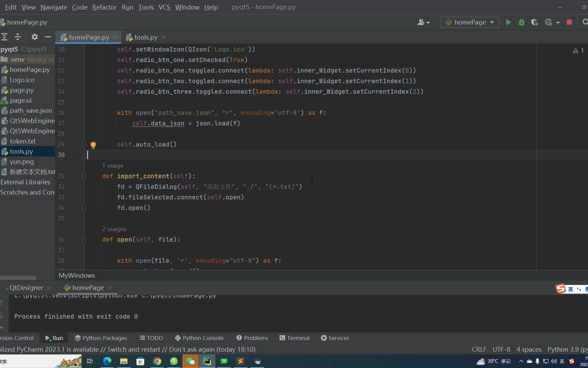Open the Services tool window
The width and height of the screenshot is (588, 368).
pos(335,338)
